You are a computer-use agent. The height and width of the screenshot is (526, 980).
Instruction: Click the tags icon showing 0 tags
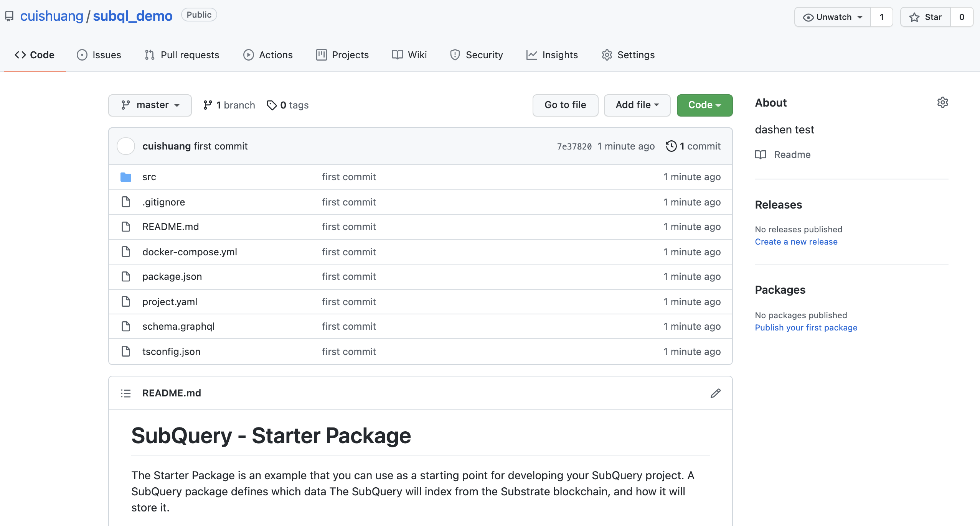point(272,105)
